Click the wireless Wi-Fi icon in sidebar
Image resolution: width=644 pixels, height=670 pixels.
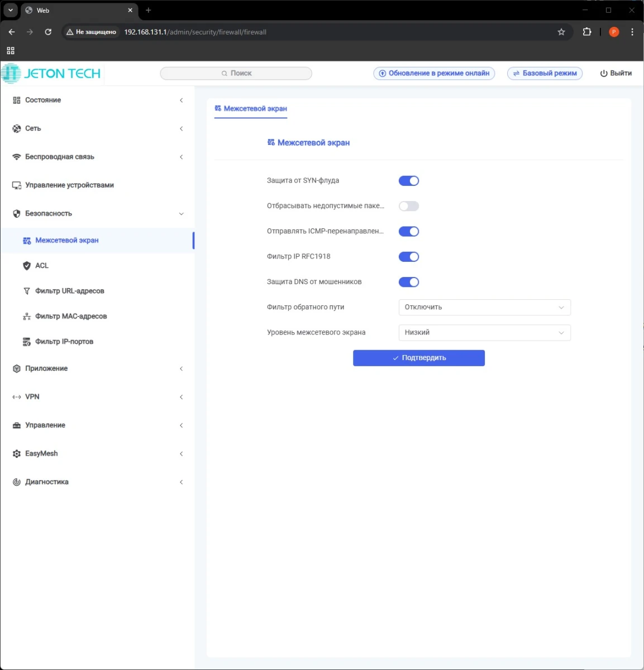pos(16,157)
